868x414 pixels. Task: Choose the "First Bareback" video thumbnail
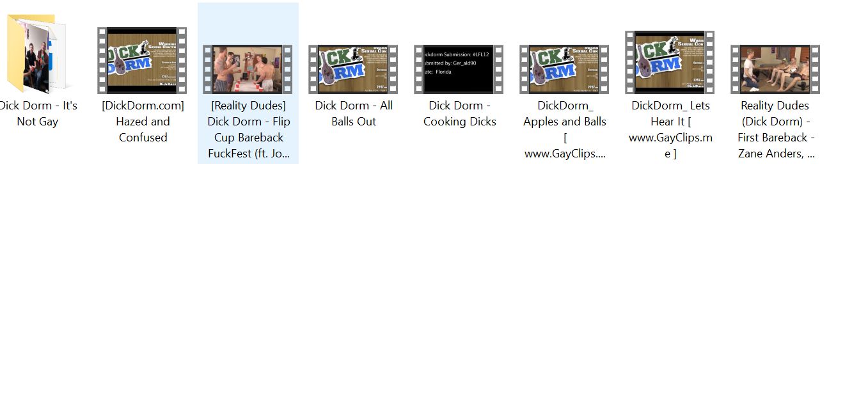[775, 69]
